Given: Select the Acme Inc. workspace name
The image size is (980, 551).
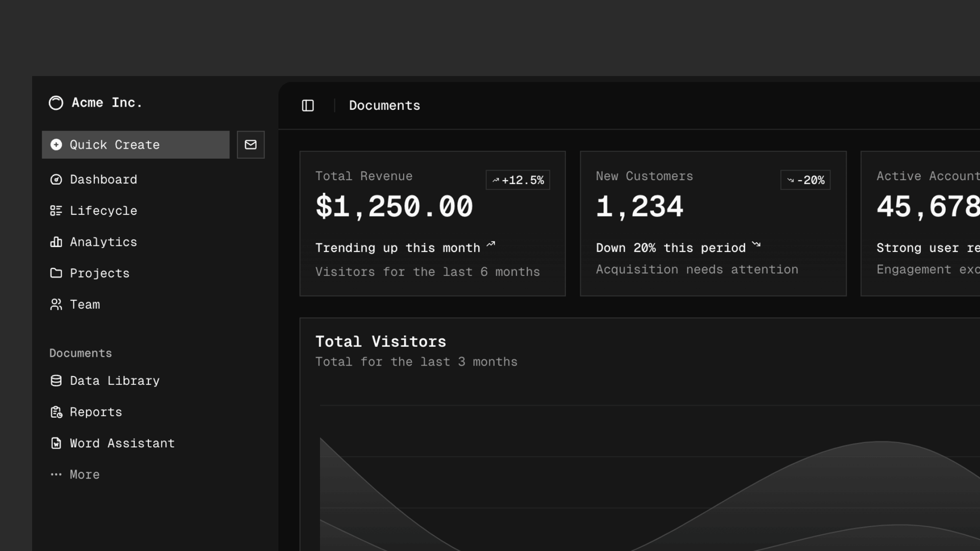Looking at the screenshot, I should [107, 103].
